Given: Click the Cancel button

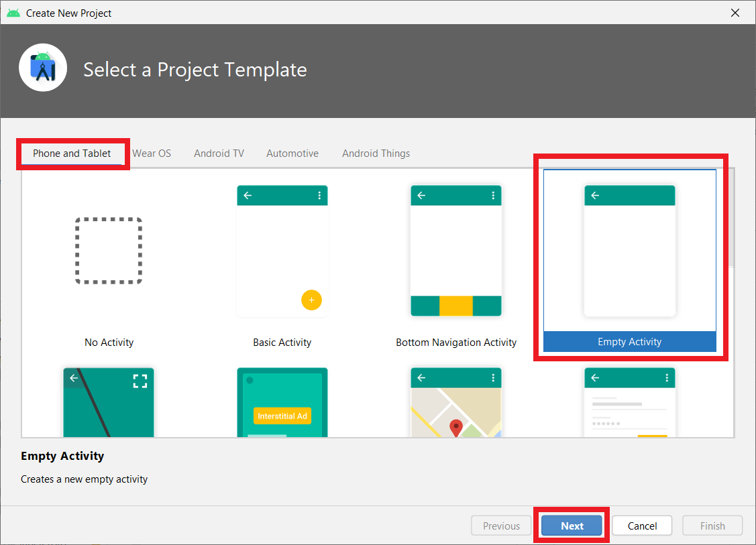Looking at the screenshot, I should coord(642,526).
